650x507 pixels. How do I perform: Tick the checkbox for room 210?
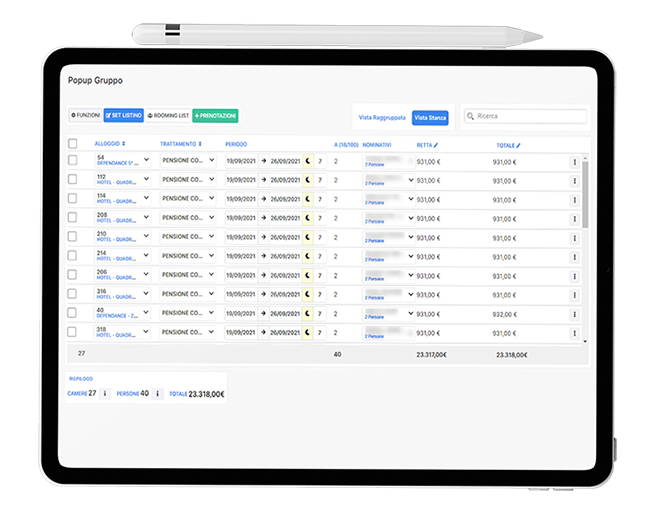click(73, 236)
